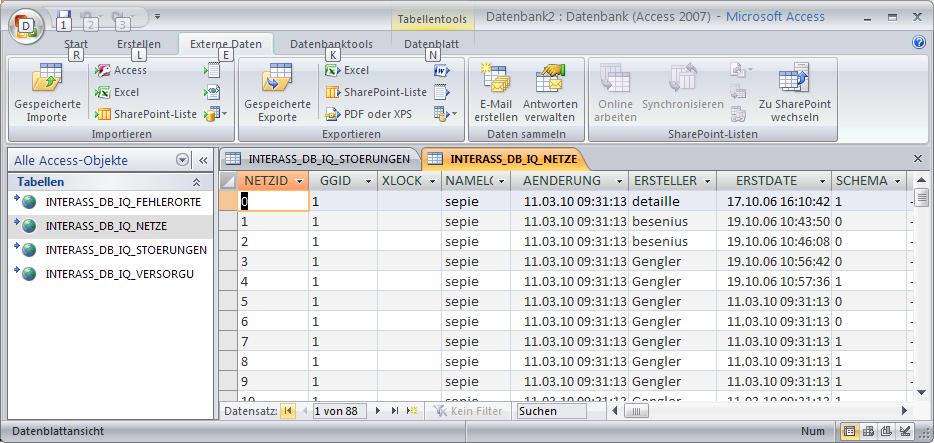Viewport: 934px width, 443px height.
Task: Switch to Datenblatt ribbon tab
Action: click(431, 44)
